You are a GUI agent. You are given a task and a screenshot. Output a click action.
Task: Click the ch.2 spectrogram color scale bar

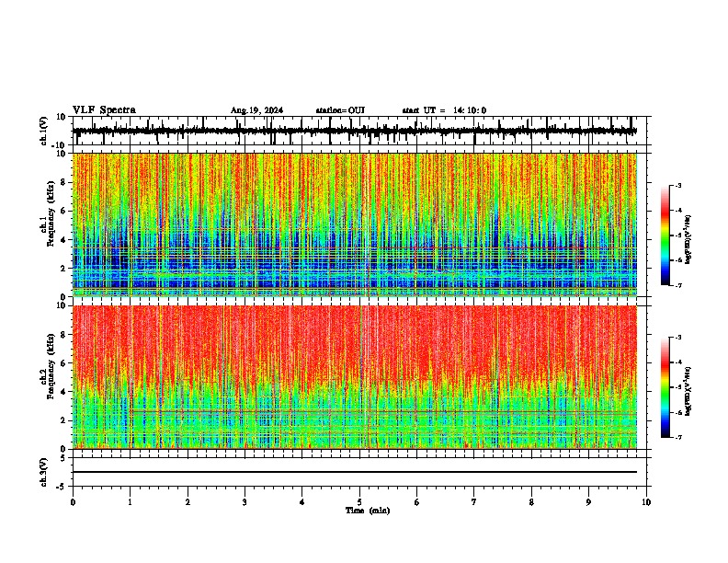665,387
